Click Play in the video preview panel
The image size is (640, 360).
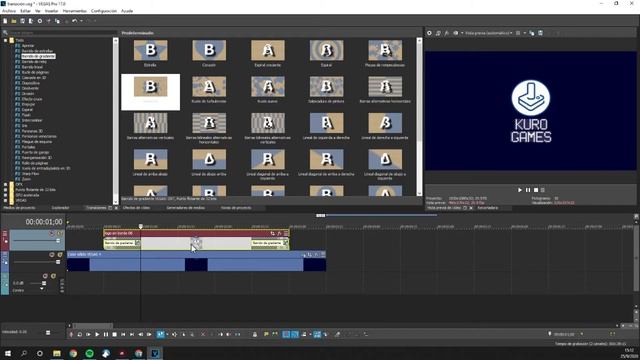click(520, 190)
